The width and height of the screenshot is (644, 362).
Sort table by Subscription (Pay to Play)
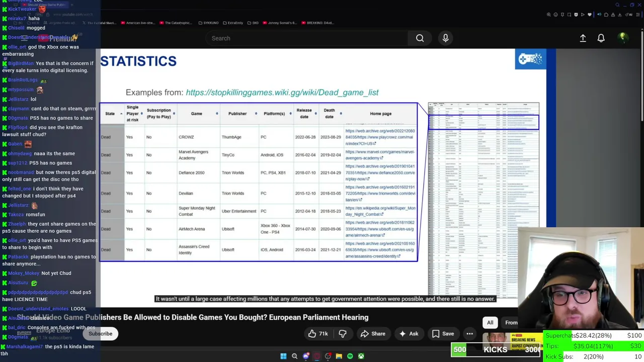click(x=160, y=114)
